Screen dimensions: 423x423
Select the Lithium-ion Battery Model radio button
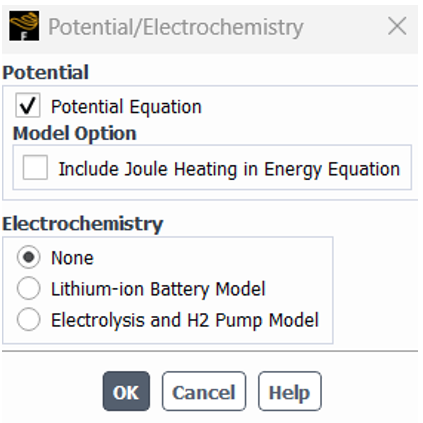(29, 288)
